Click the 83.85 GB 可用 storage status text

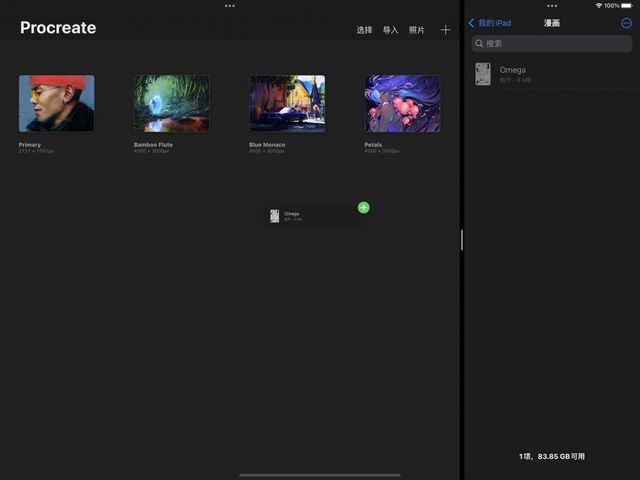click(561, 456)
